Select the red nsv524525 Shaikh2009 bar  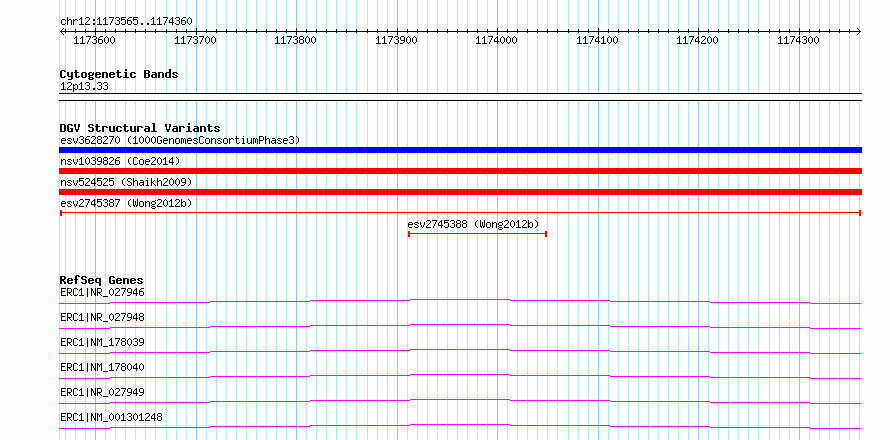point(460,192)
